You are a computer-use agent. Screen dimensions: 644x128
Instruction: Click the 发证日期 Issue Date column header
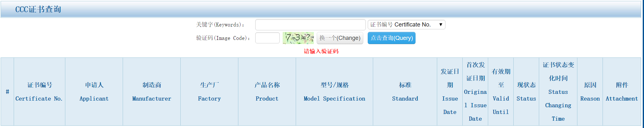(450, 92)
